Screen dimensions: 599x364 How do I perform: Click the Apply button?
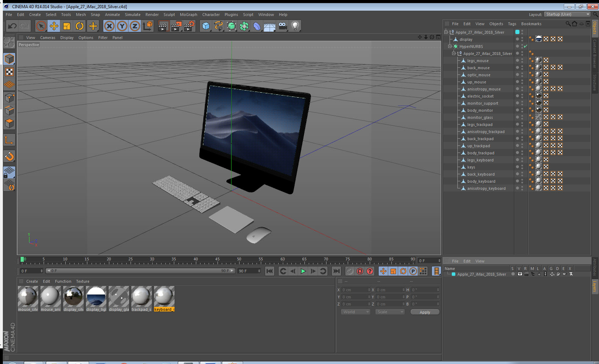pyautogui.click(x=425, y=312)
